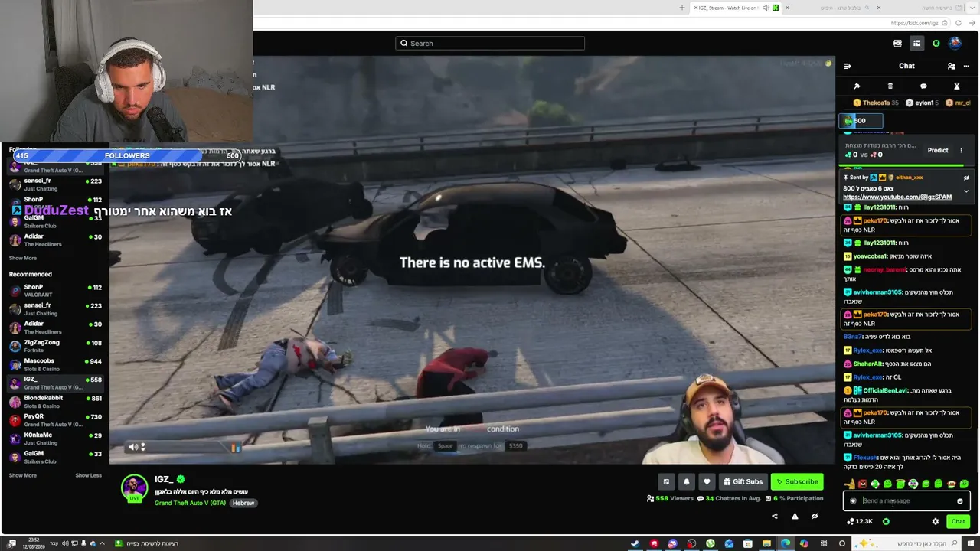Screen dimensions: 980x551
Task: Open BlondeRabbit channel in sidebar
Action: click(55, 402)
